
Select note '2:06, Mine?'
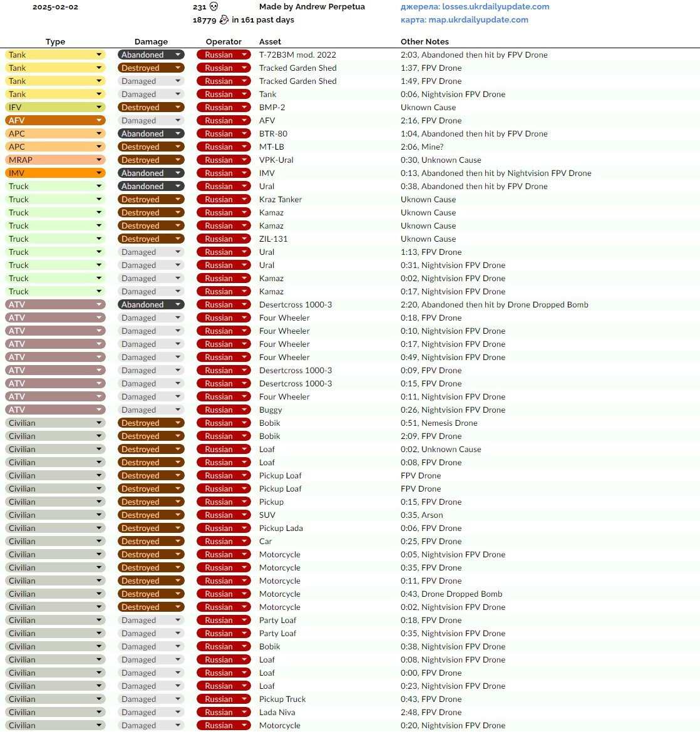(422, 147)
